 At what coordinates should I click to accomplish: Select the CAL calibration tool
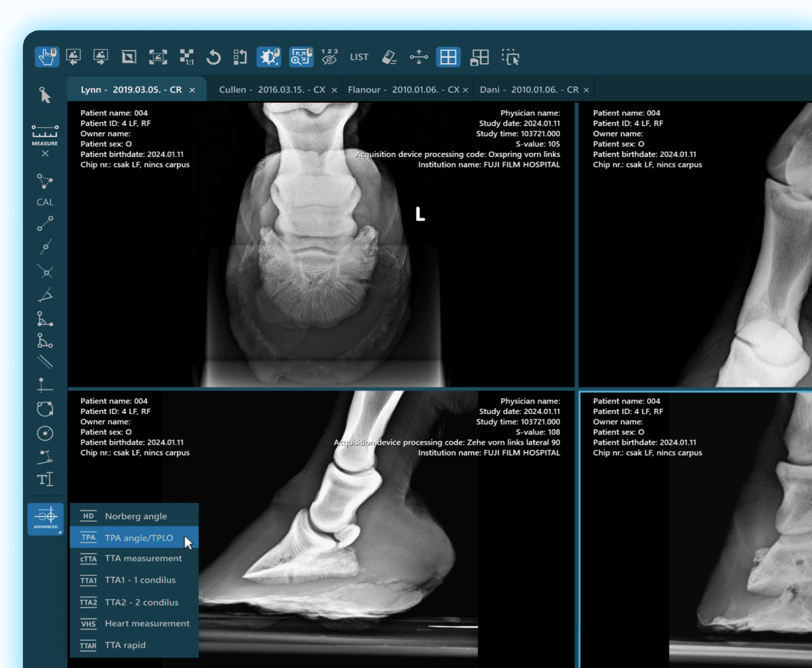[45, 190]
